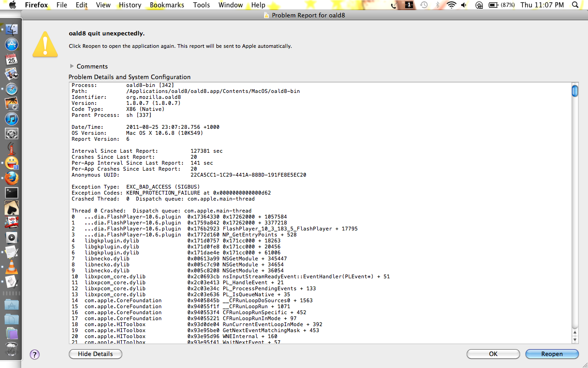
Task: Click the phone handset menu bar icon
Action: coord(395,5)
